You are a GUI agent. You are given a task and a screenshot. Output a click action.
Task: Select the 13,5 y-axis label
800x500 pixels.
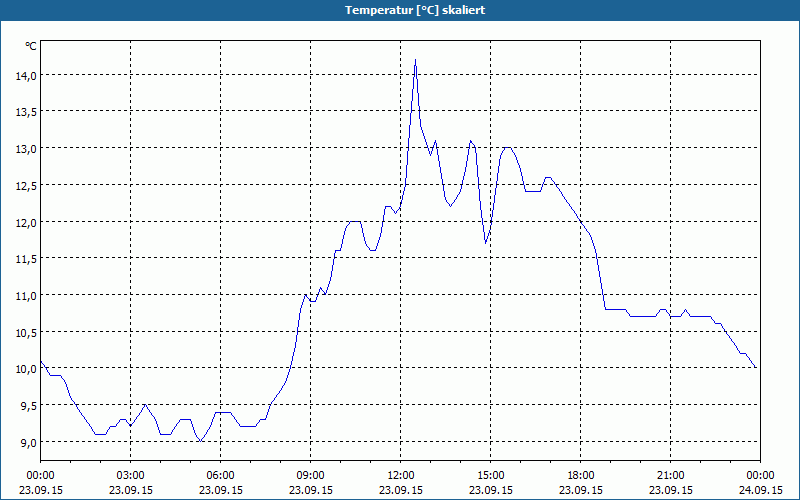pos(26,112)
